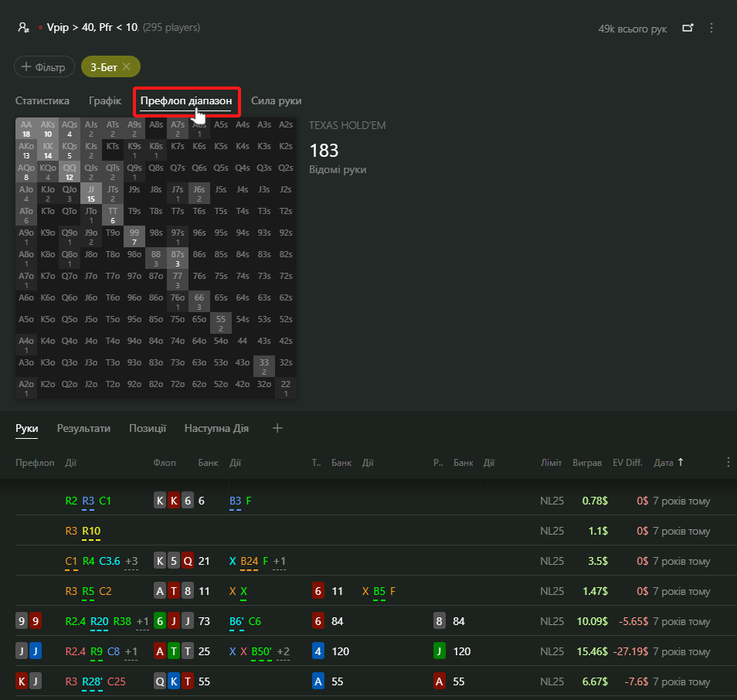Select the AKs cell in the matrix
737x700 pixels.
48,129
